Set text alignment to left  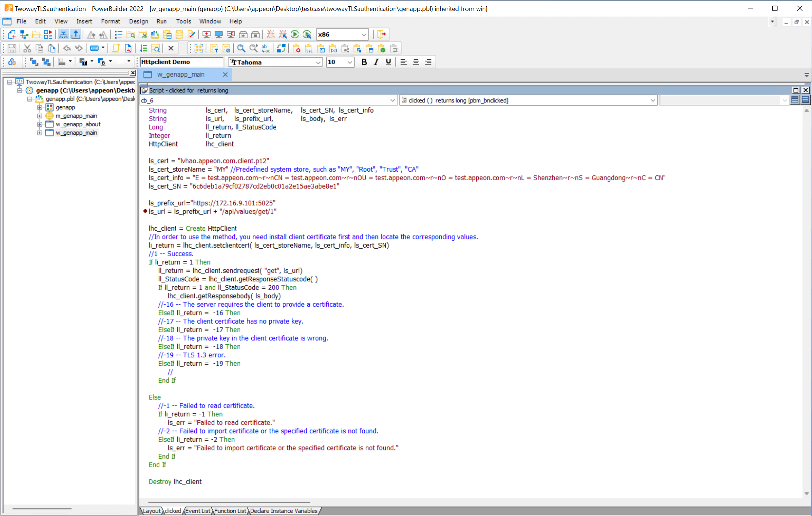pos(404,62)
